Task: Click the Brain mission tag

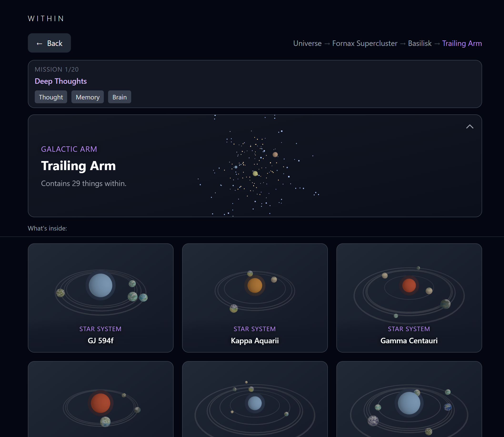Action: point(119,97)
